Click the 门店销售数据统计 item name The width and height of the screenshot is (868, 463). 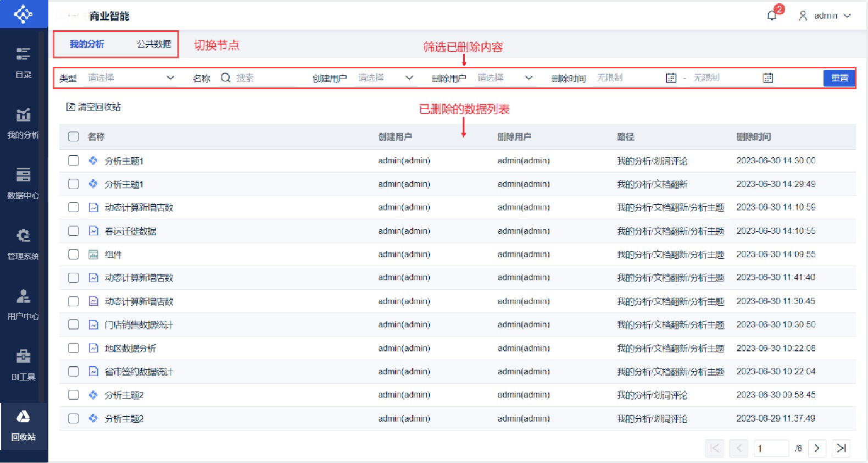point(138,325)
